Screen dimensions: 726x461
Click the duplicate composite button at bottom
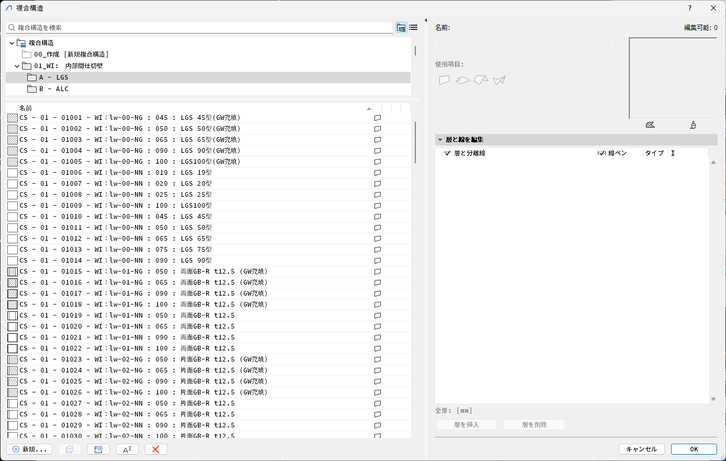click(69, 449)
